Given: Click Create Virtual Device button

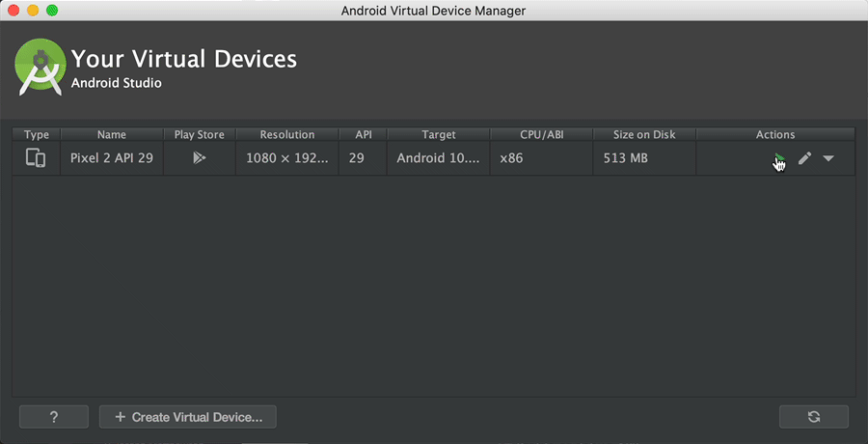Looking at the screenshot, I should [188, 417].
